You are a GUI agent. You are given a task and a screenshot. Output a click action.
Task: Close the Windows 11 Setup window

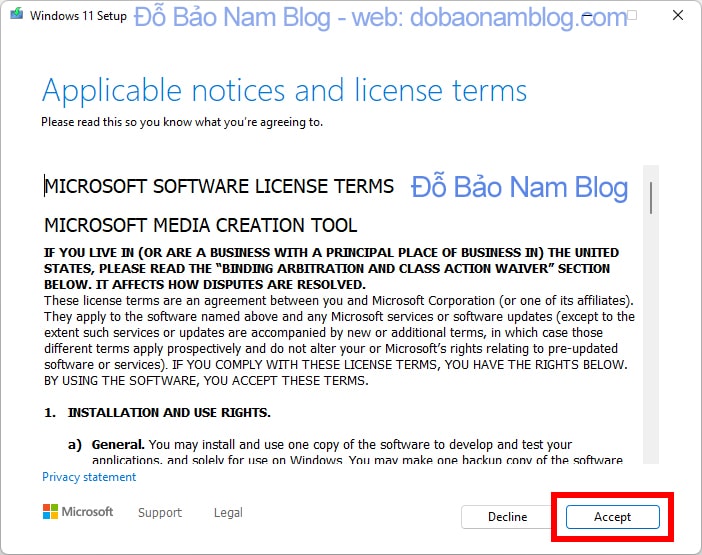click(678, 15)
